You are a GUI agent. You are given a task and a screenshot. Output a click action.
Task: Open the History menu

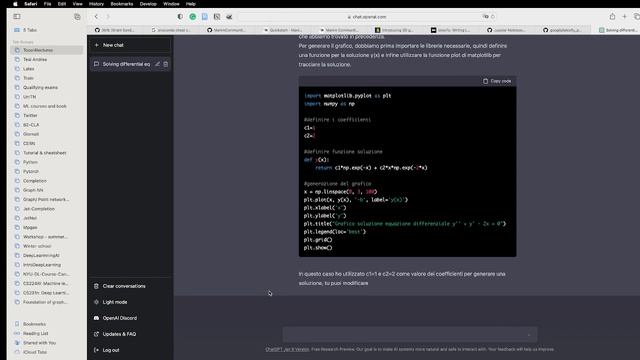pos(96,4)
